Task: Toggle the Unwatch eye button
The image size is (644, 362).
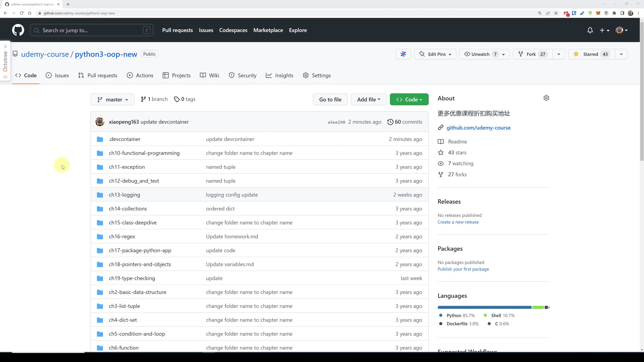Action: click(480, 54)
